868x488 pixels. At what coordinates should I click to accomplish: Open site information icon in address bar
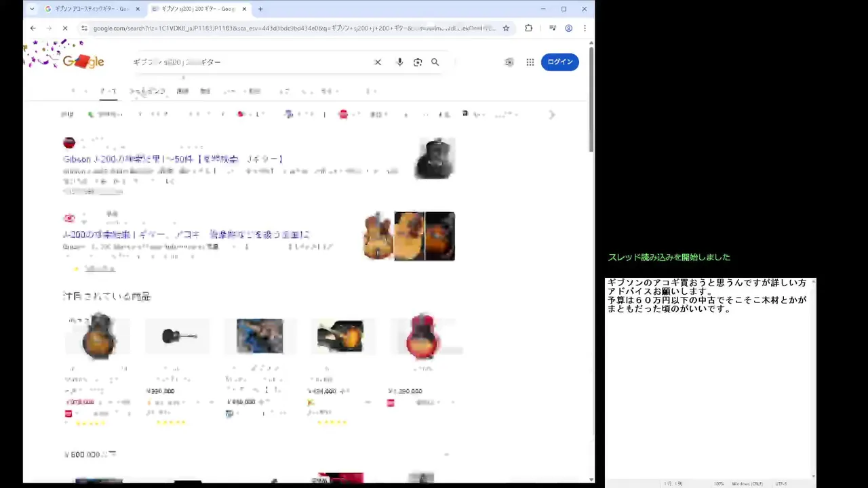84,28
